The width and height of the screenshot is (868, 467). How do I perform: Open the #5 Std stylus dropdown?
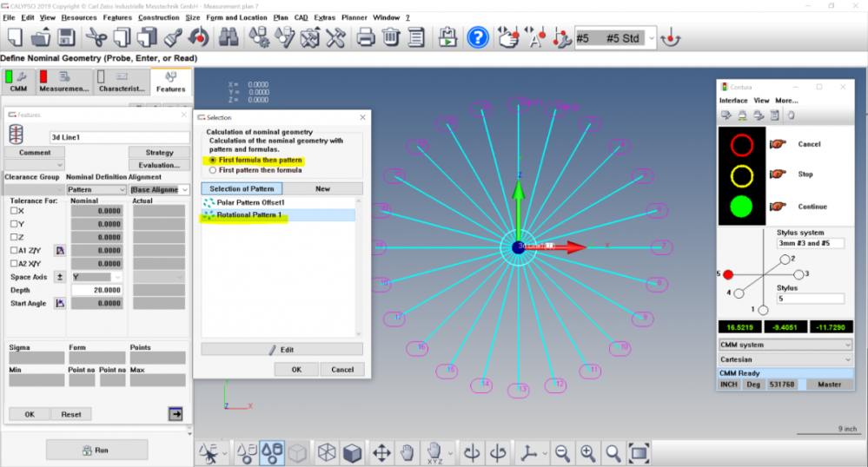click(x=652, y=38)
